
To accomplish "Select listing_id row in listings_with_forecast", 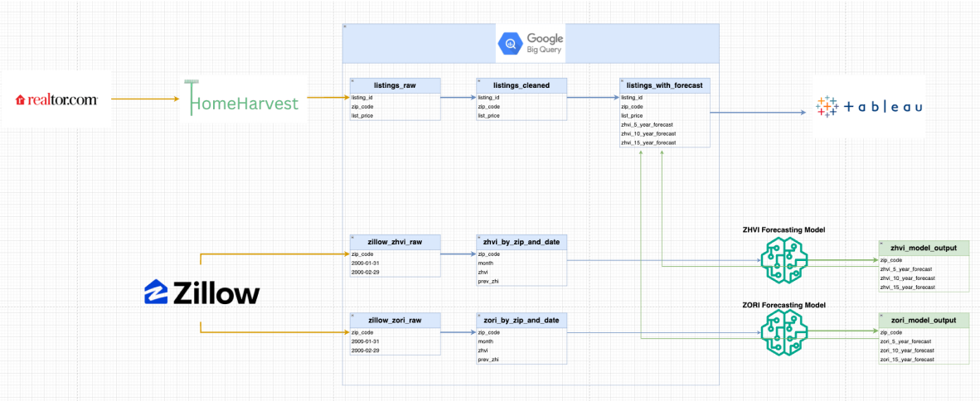I will (x=665, y=98).
